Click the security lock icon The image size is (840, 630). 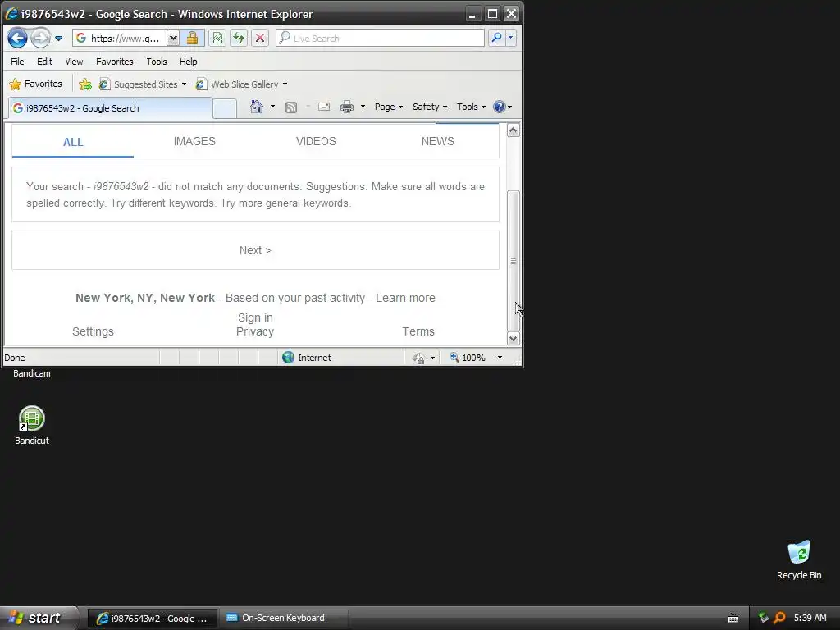pos(192,38)
